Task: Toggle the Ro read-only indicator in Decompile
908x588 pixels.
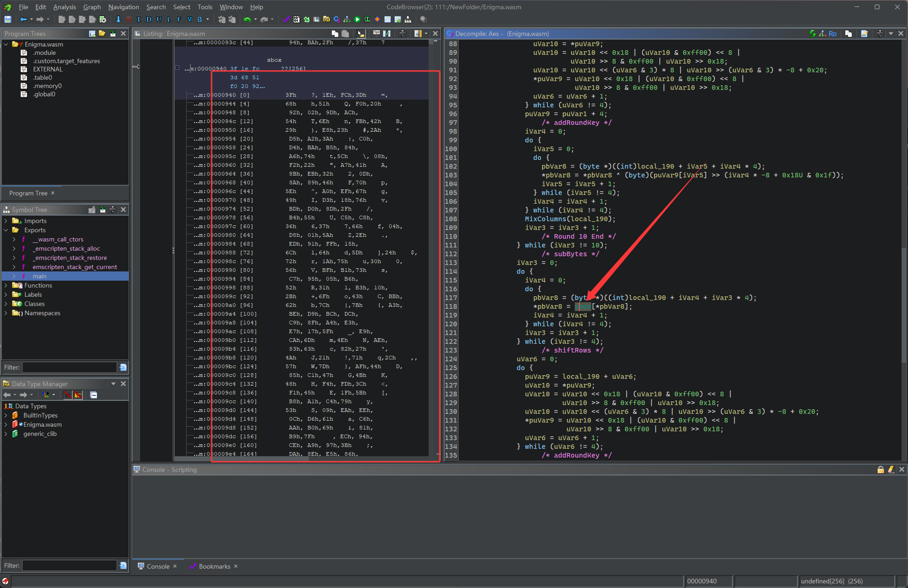Action: [x=832, y=34]
